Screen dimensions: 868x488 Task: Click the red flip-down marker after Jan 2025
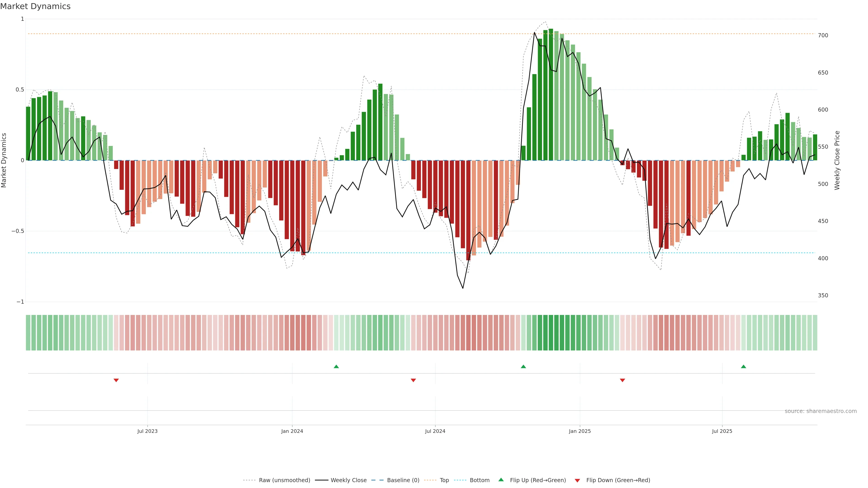tap(622, 380)
